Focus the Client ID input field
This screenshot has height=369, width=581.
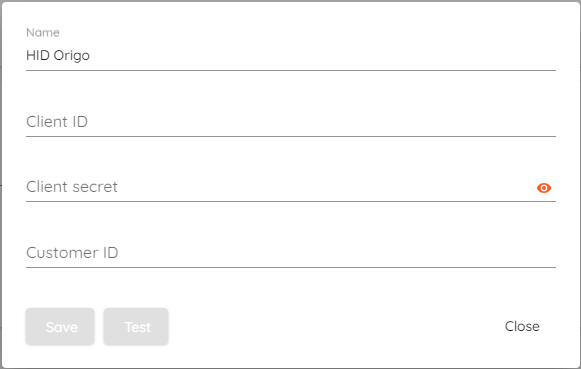pyautogui.click(x=291, y=122)
